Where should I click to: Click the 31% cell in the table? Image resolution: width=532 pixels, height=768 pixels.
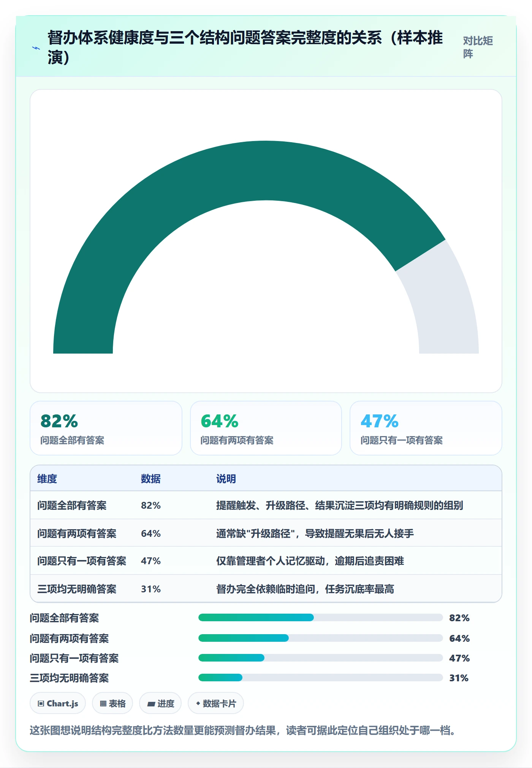click(151, 589)
